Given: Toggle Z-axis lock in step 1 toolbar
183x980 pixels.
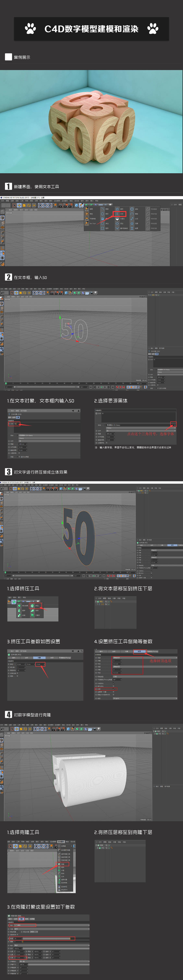Looking at the screenshot, I should click(50, 205).
